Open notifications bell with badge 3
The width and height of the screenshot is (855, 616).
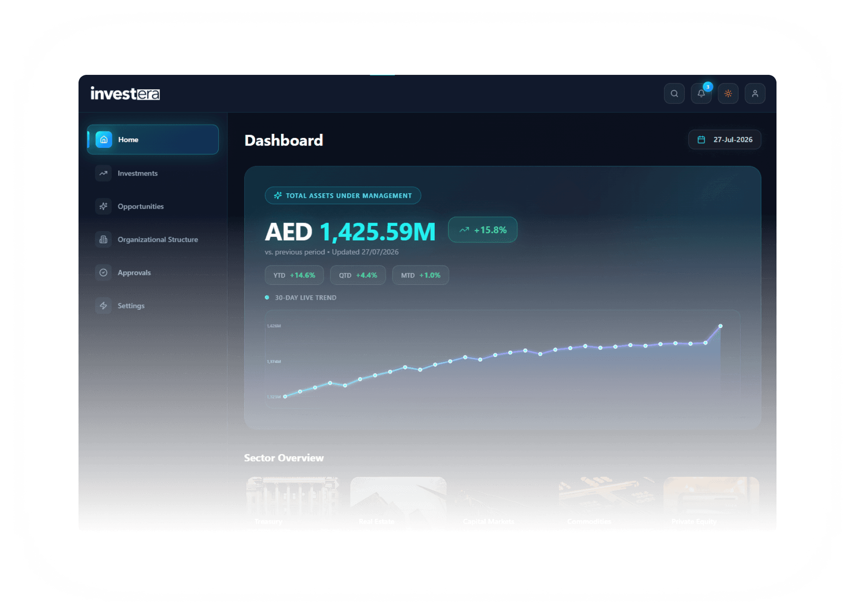[x=701, y=93]
